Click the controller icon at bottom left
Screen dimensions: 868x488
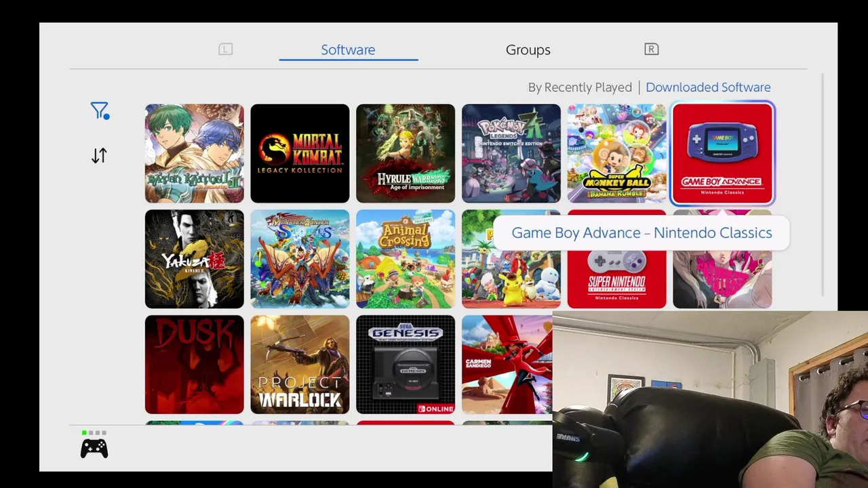94,448
